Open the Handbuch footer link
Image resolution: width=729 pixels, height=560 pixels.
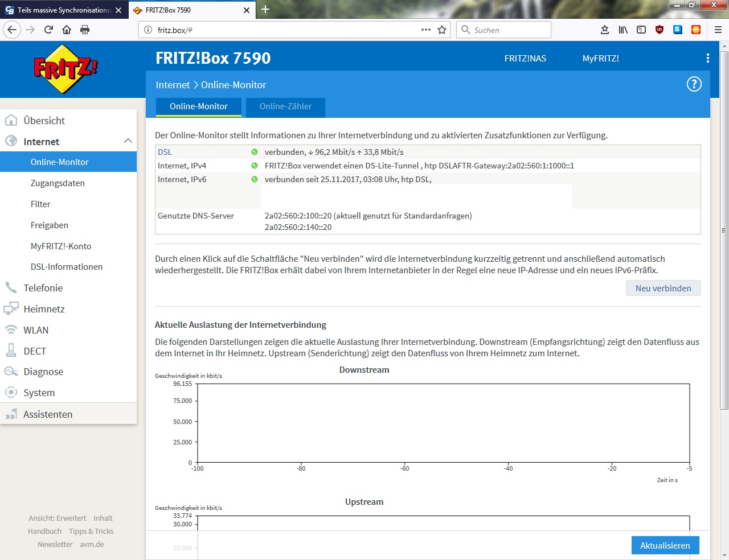point(44,532)
